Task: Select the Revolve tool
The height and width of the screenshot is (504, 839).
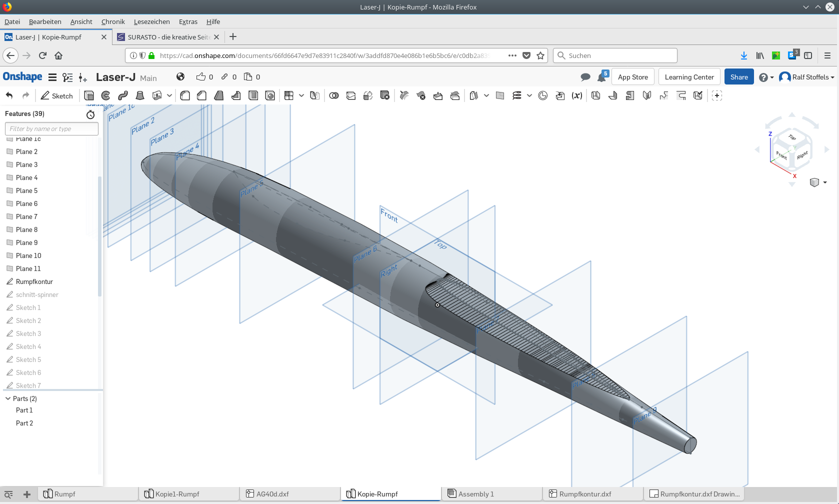Action: coord(106,95)
